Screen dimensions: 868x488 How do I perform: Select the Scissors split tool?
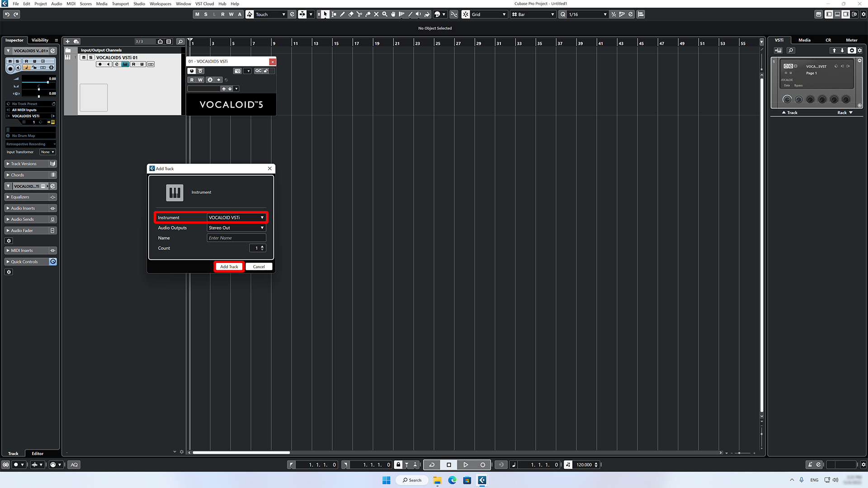360,14
